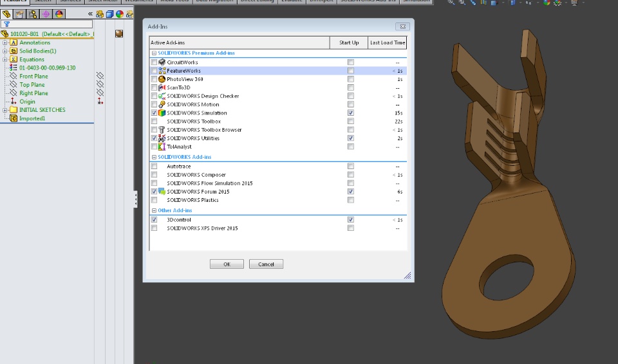Image resolution: width=618 pixels, height=364 pixels.
Task: Select the material 01-0403-00-00.969-130 entry
Action: tap(47, 68)
